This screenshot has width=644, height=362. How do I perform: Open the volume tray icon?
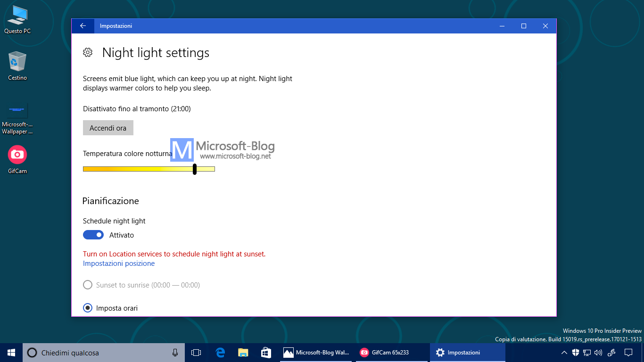(598, 353)
